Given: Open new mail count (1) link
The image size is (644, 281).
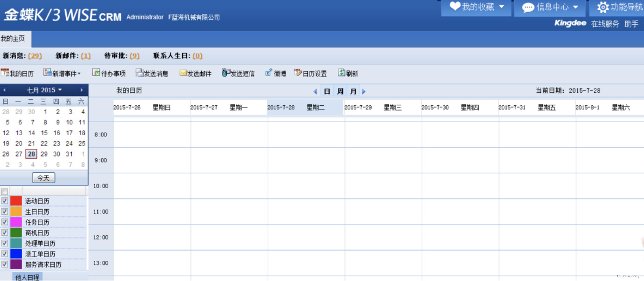Looking at the screenshot, I should tap(86, 56).
